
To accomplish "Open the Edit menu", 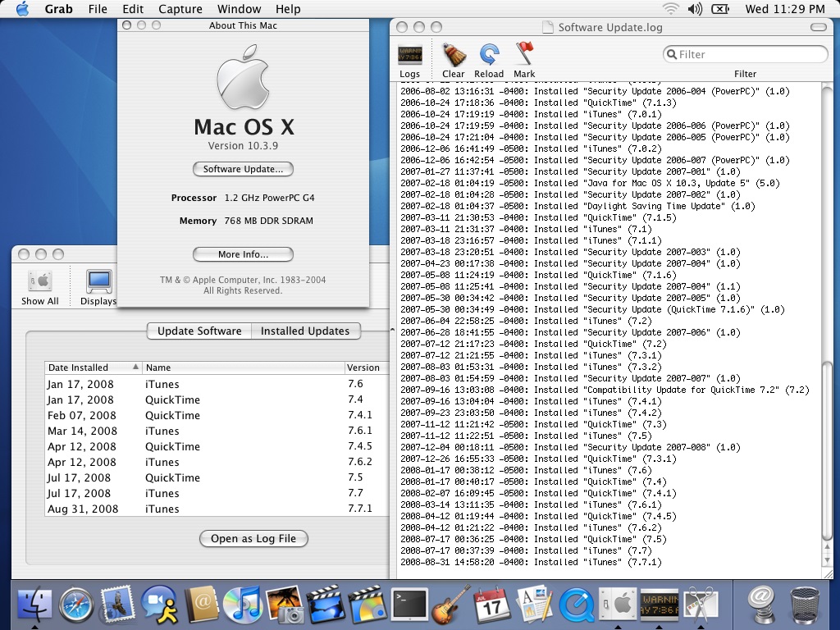I will pyautogui.click(x=133, y=9).
